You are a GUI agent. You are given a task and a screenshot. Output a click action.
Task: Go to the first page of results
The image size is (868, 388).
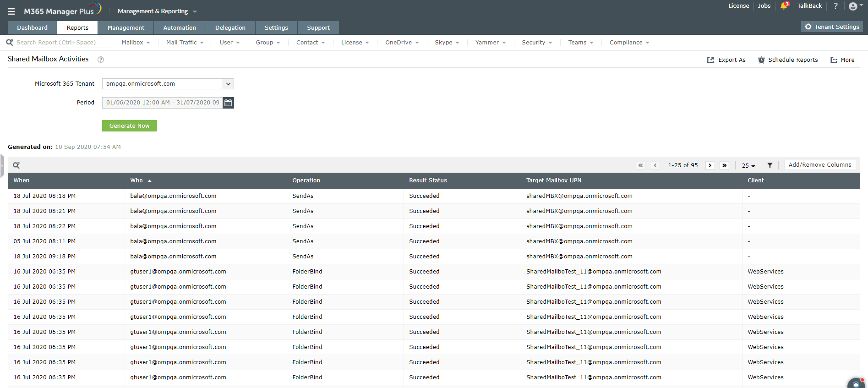(x=640, y=165)
